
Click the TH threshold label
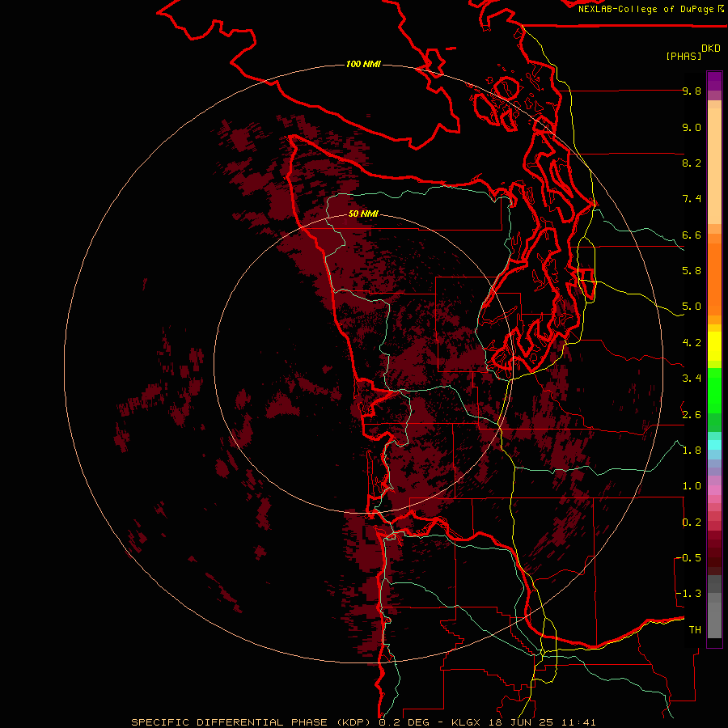tap(695, 630)
